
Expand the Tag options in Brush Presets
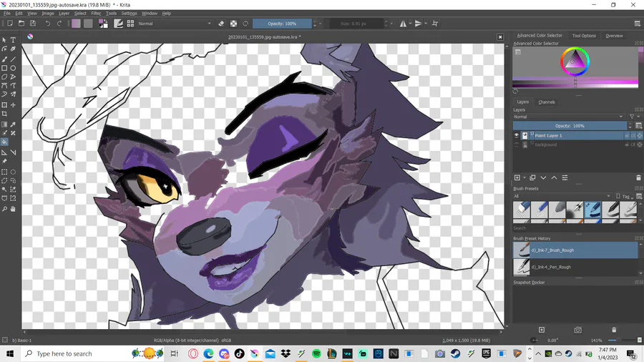click(x=623, y=196)
